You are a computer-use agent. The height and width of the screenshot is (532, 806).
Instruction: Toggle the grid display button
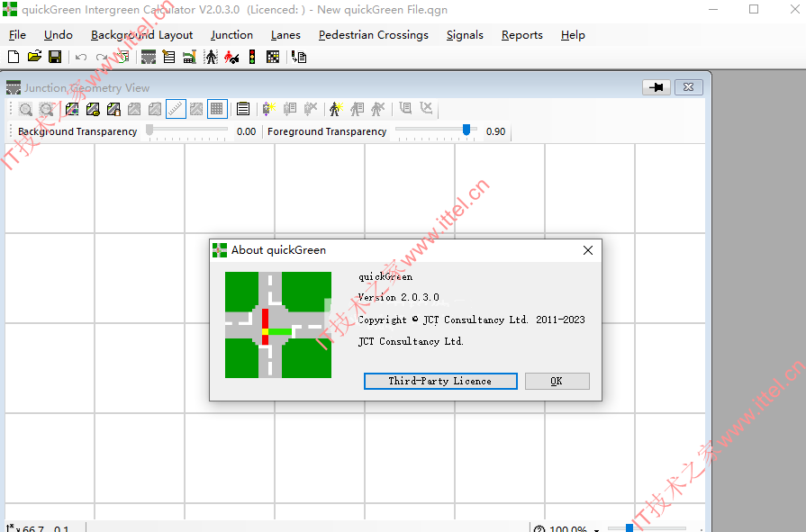point(217,109)
